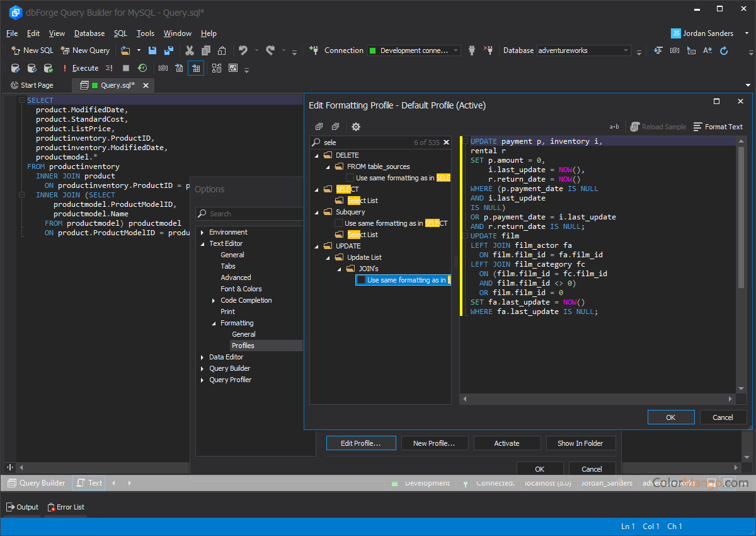Open the Output panel tab

(x=23, y=507)
